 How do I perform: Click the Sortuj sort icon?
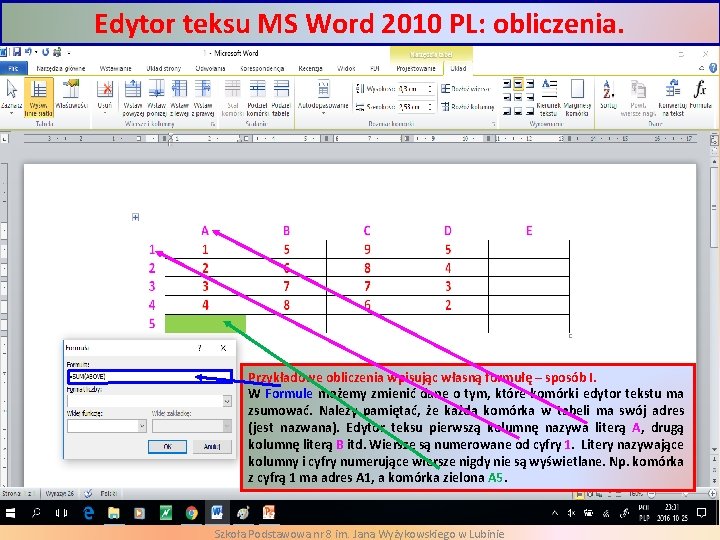(608, 94)
